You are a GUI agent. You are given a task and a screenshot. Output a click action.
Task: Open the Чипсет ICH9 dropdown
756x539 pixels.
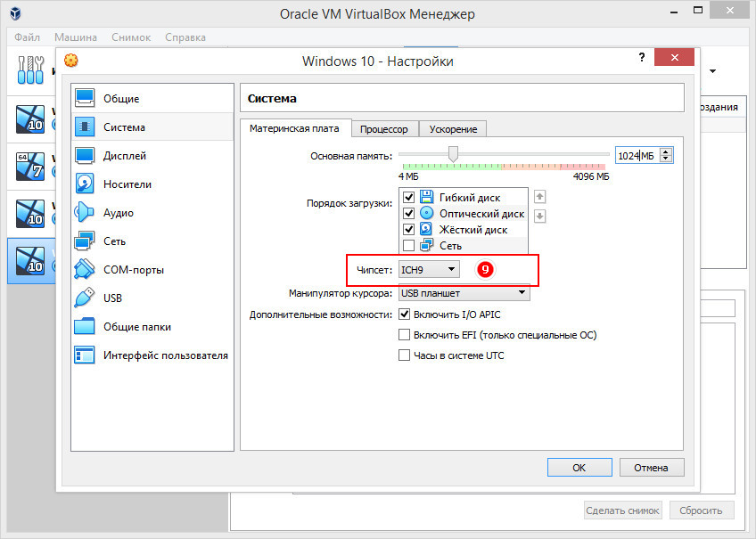pyautogui.click(x=429, y=269)
